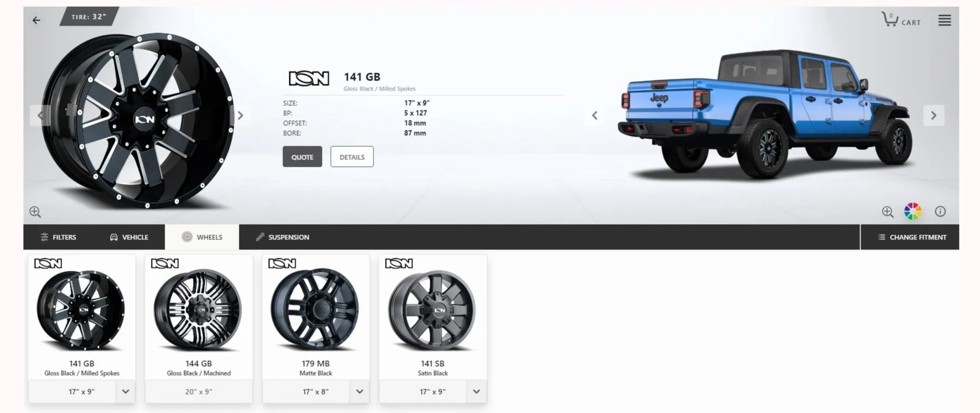Click the ION logo on 141 SB card
The image size is (980, 413).
[x=399, y=264]
